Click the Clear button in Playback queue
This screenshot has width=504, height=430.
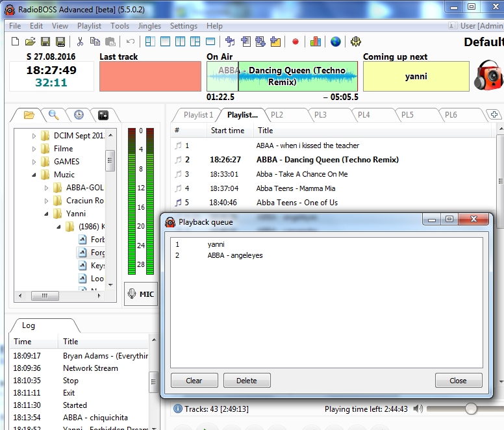(194, 381)
